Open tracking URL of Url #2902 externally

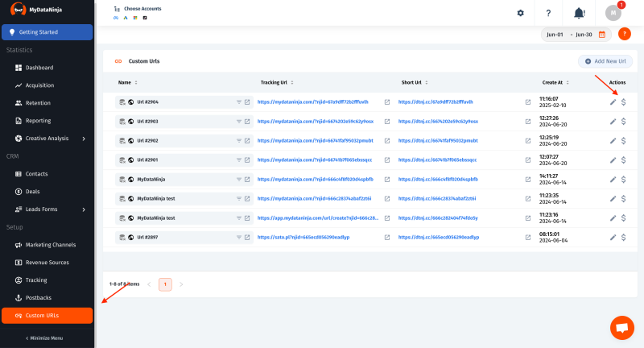coord(387,141)
